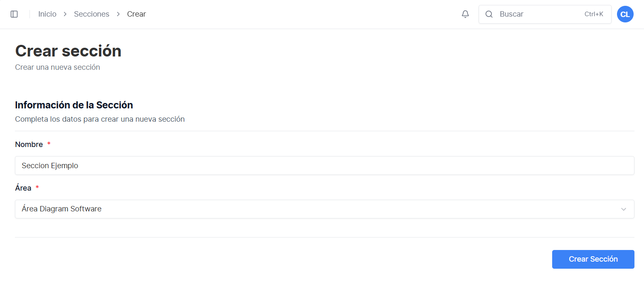The image size is (644, 299).
Task: Toggle the sidebar panel icon
Action: pos(14,14)
